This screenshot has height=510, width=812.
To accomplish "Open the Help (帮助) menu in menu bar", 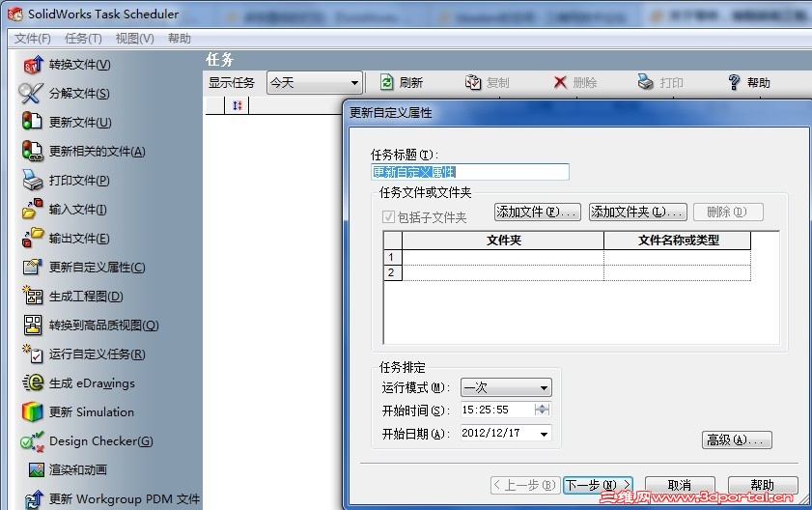I will pos(180,39).
